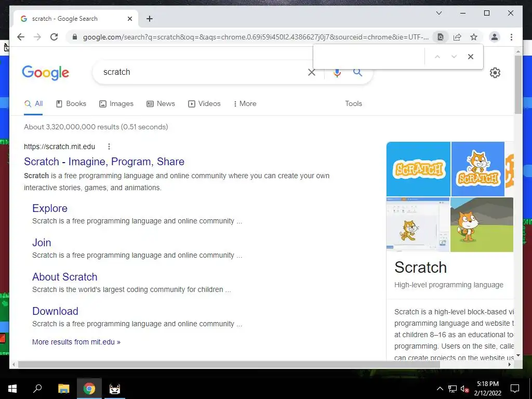Screen dimensions: 532x399
Task: Switch to the News tab
Action: 161,104
